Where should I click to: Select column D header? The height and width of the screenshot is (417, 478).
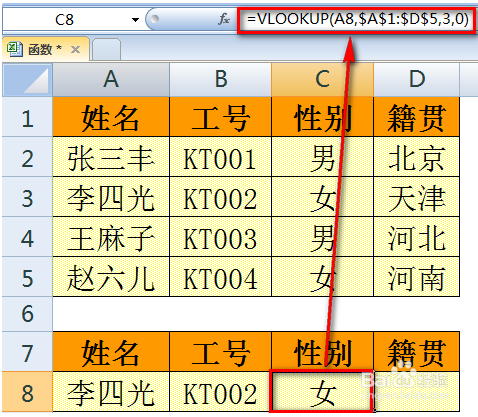(x=417, y=80)
